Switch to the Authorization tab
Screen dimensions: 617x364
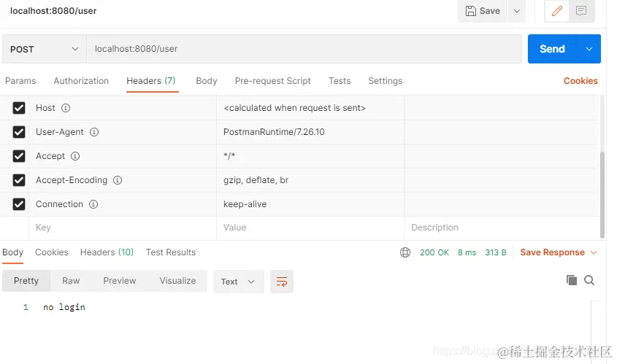(x=81, y=81)
